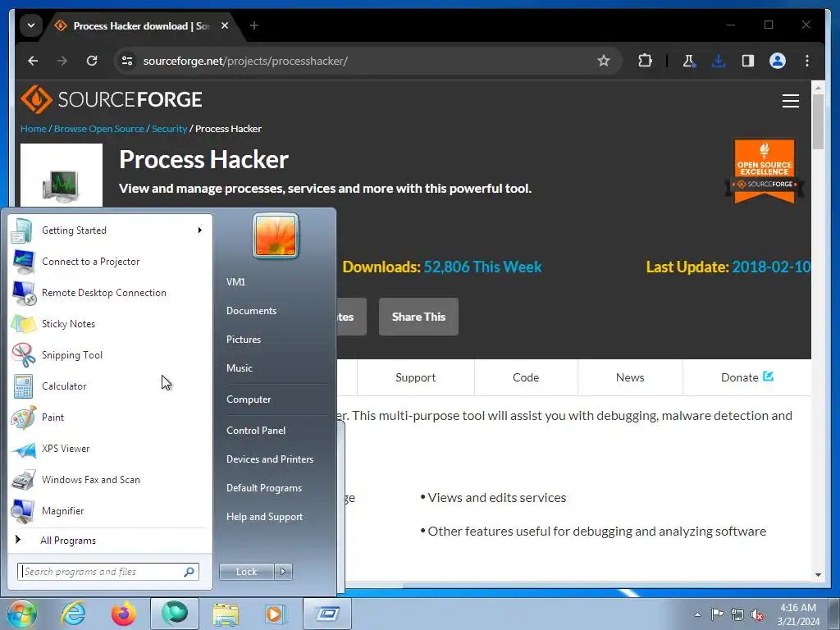Viewport: 840px width, 630px height.
Task: Bookmark this page with the star icon
Action: point(604,61)
